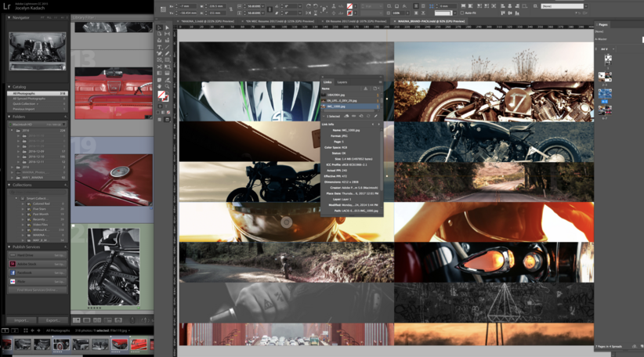644x357 pixels.
Task: Toggle constrain proportions for width and height
Action: 231,9
